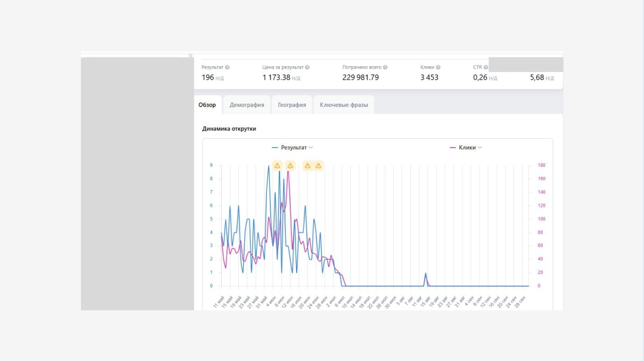Click the 3 453 clicks value
This screenshot has width=644, height=361.
[429, 77]
